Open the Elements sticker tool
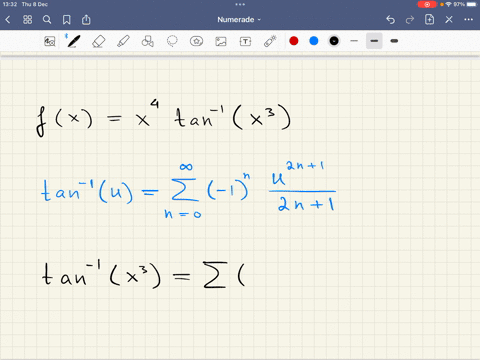 [x=196, y=41]
